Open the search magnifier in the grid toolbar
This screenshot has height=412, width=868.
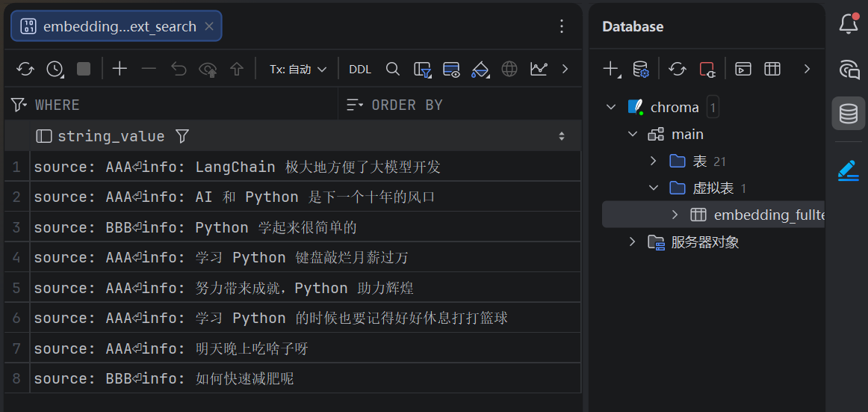pyautogui.click(x=392, y=70)
